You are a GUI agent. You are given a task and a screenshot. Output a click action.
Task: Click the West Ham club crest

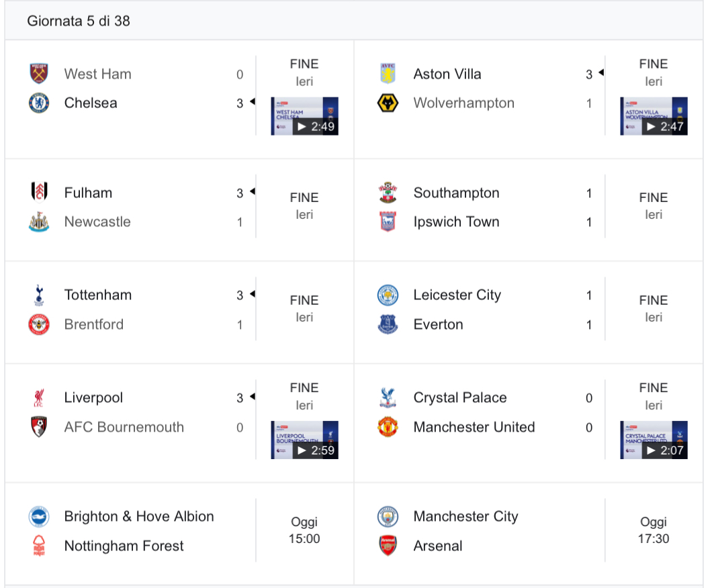(x=39, y=73)
